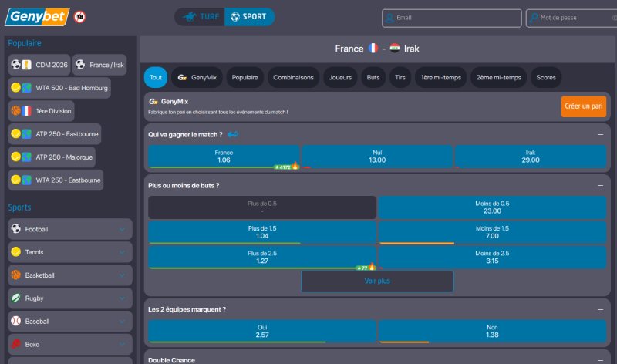
Task: Select the Combinaisons tab
Action: tap(293, 78)
